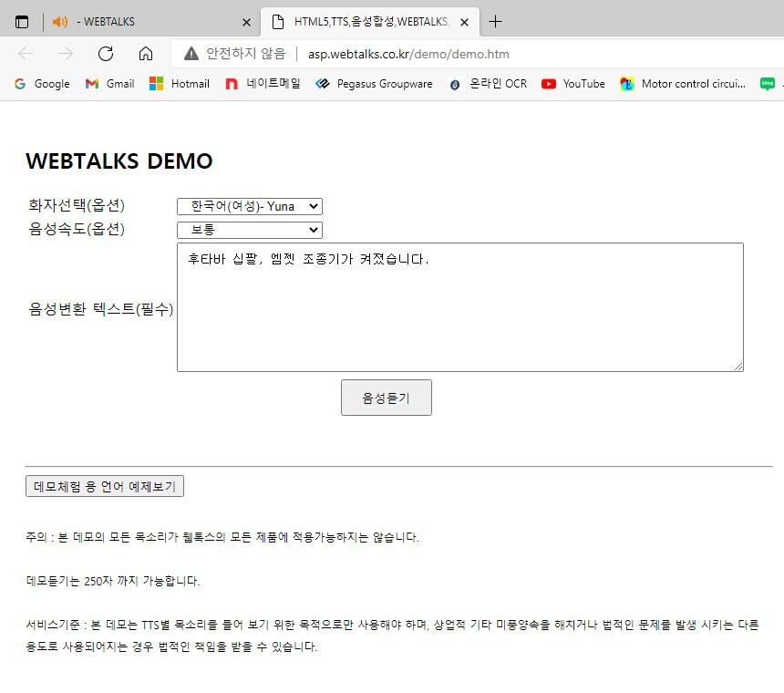
Task: Click the text '데모듣기는 250자 까지 가능합니다.'
Action: coord(113,581)
